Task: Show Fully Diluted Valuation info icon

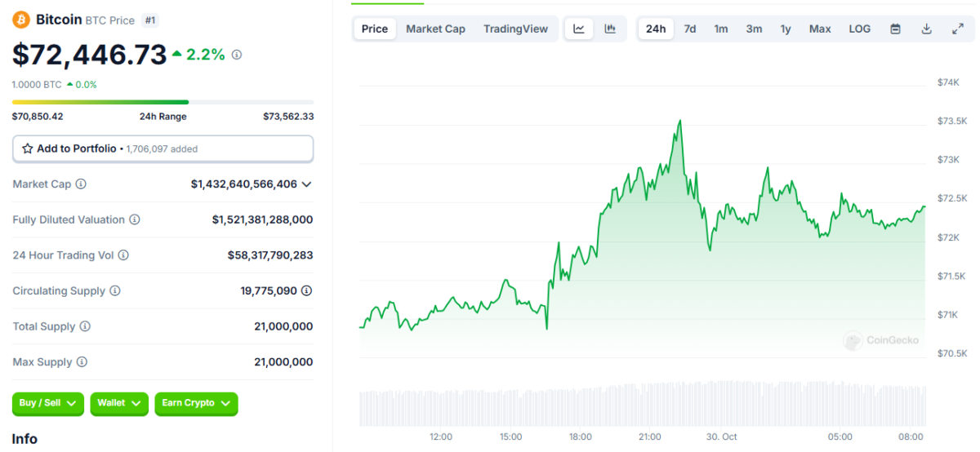Action: pyautogui.click(x=135, y=219)
